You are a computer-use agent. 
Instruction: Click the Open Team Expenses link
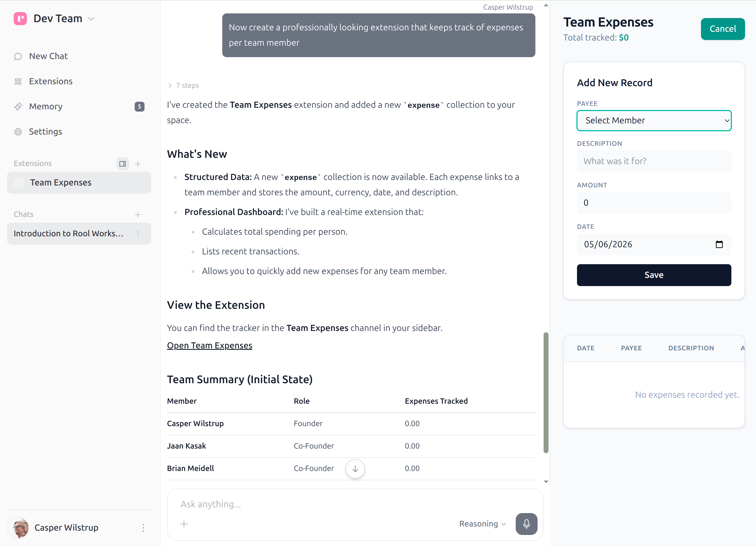pos(210,346)
